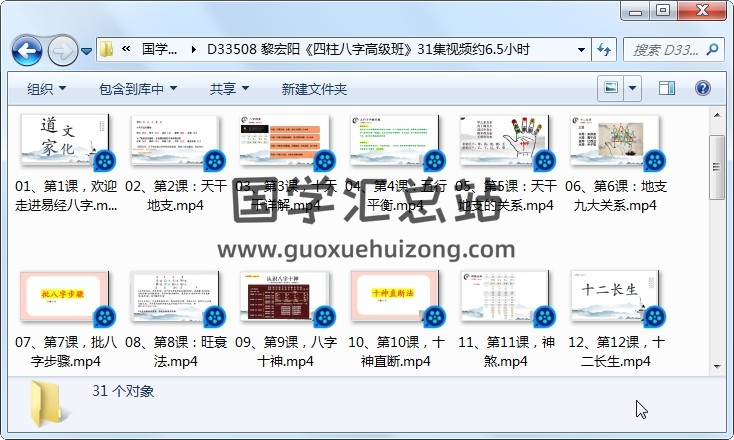Click film reel badge on file 01
The width and height of the screenshot is (734, 440).
[x=105, y=161]
